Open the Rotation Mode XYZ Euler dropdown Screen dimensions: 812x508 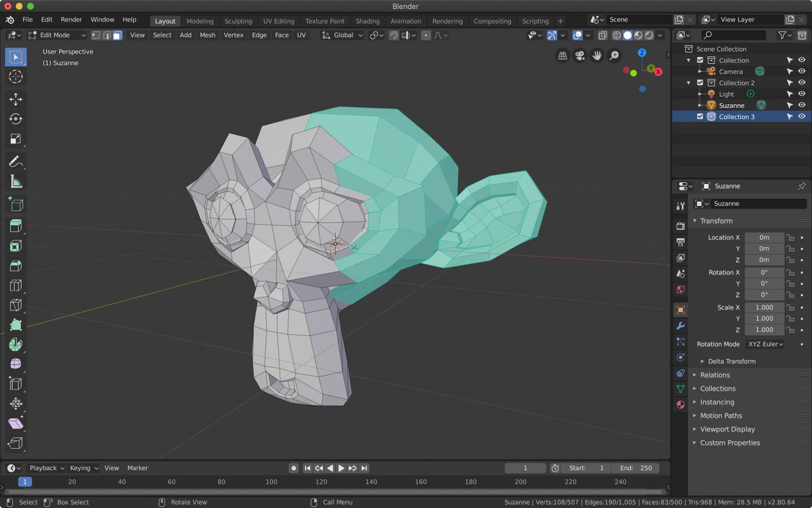point(765,344)
